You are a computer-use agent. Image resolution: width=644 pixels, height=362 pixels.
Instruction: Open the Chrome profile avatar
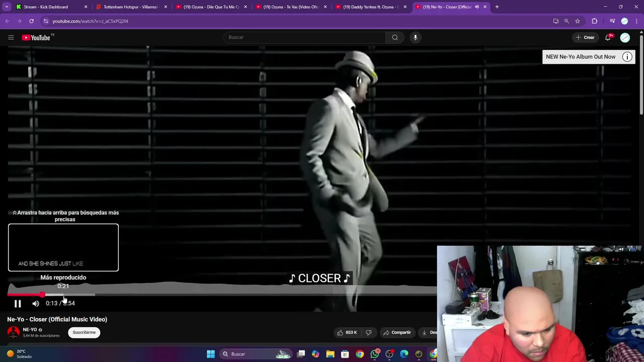pos(624,21)
